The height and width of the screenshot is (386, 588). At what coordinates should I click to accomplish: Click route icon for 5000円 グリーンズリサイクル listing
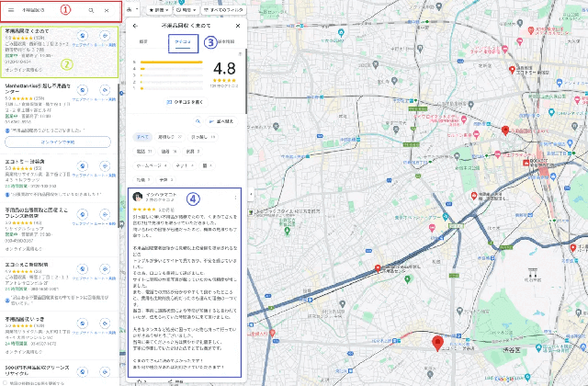(x=105, y=371)
